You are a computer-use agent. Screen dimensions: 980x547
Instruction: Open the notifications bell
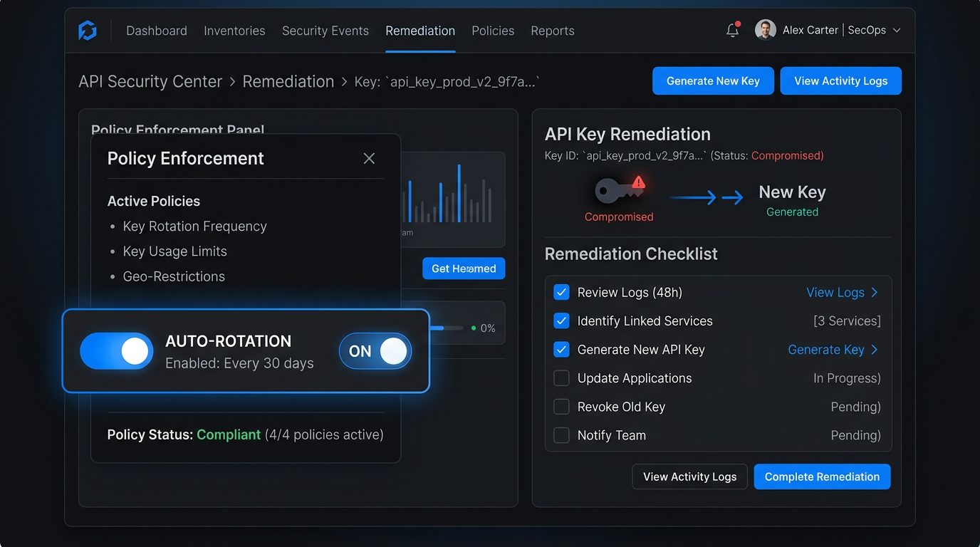(x=733, y=30)
